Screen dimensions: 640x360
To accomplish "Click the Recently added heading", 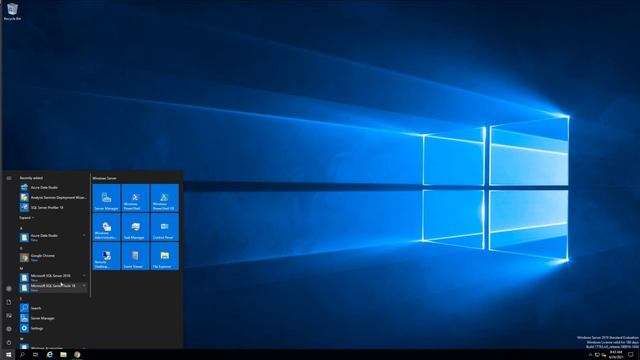I will [x=31, y=178].
